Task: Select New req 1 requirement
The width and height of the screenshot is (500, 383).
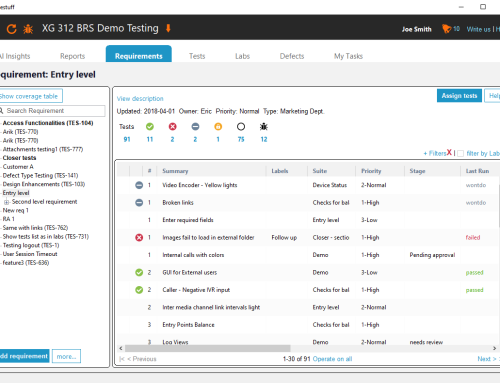Action: pyautogui.click(x=16, y=210)
